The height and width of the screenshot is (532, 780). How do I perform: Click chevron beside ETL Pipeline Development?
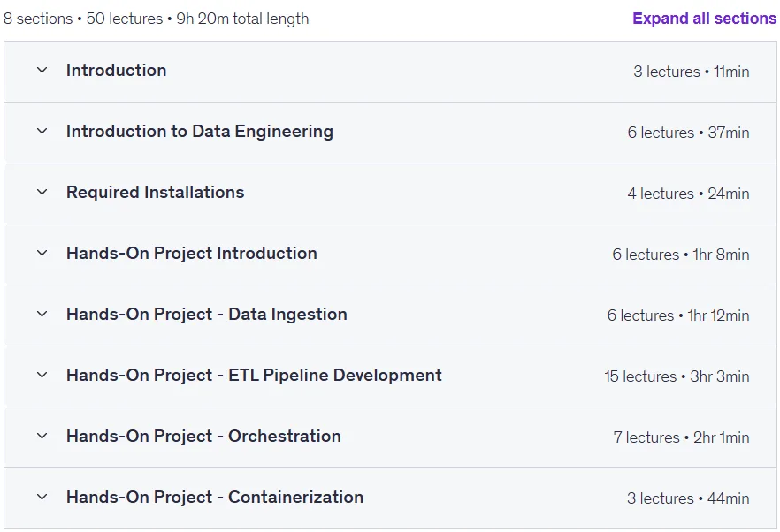[x=42, y=375]
